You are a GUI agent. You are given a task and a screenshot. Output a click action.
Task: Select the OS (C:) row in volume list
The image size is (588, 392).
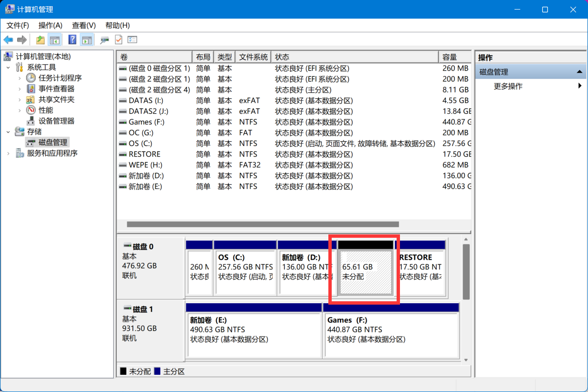pyautogui.click(x=140, y=143)
